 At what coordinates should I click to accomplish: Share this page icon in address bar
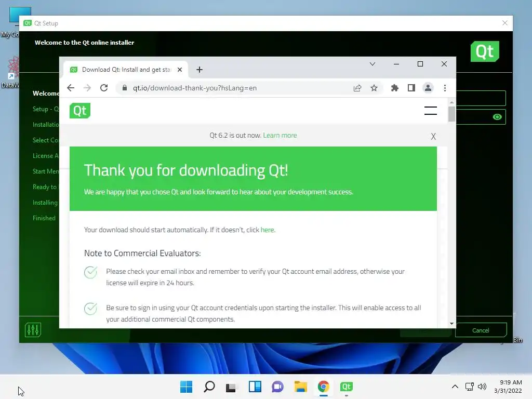[357, 88]
